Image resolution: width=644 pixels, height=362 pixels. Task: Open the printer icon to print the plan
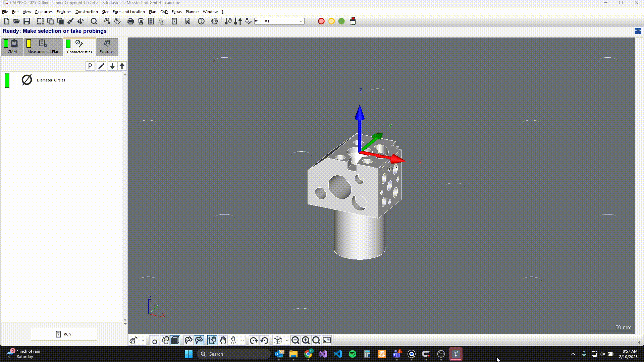pos(130,21)
